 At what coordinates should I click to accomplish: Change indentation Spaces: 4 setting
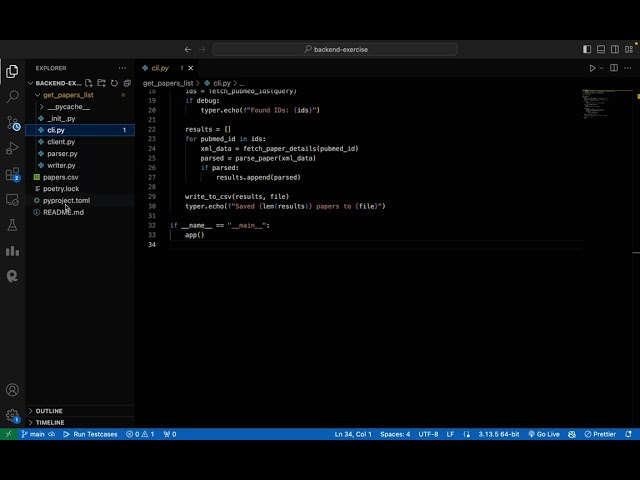(x=395, y=434)
